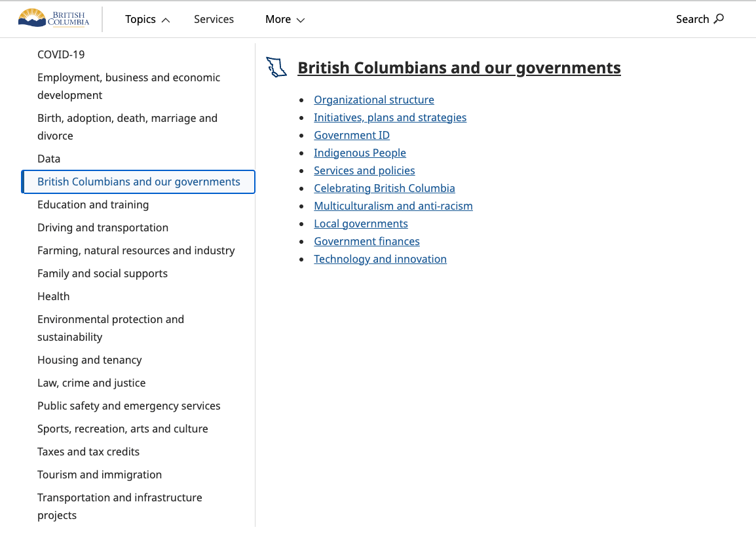Image resolution: width=756 pixels, height=540 pixels.
Task: Open the Government finances page
Action: 366,241
